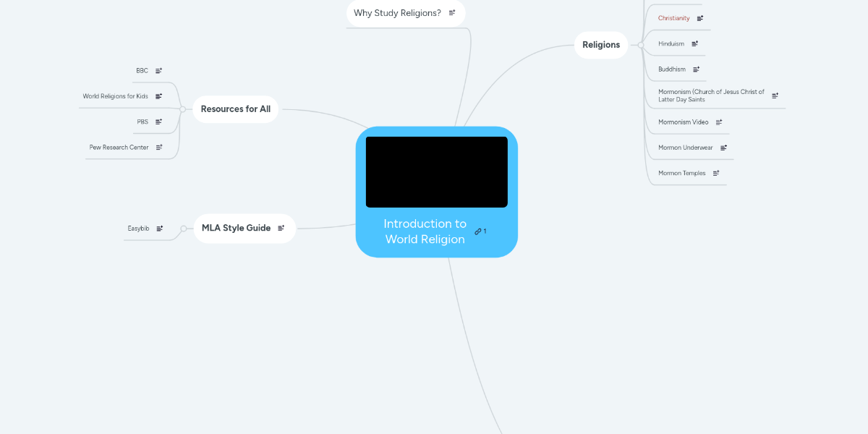Click the notes icon next to Christianity

pos(699,17)
